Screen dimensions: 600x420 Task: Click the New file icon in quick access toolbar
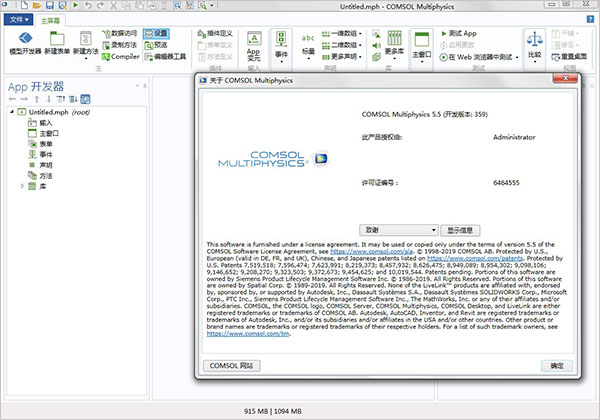click(24, 5)
